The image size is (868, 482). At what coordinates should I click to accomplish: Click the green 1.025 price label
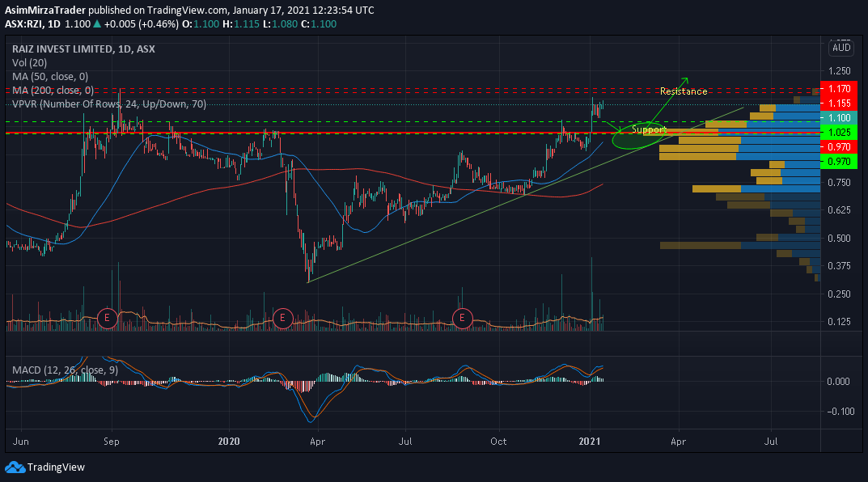point(839,133)
